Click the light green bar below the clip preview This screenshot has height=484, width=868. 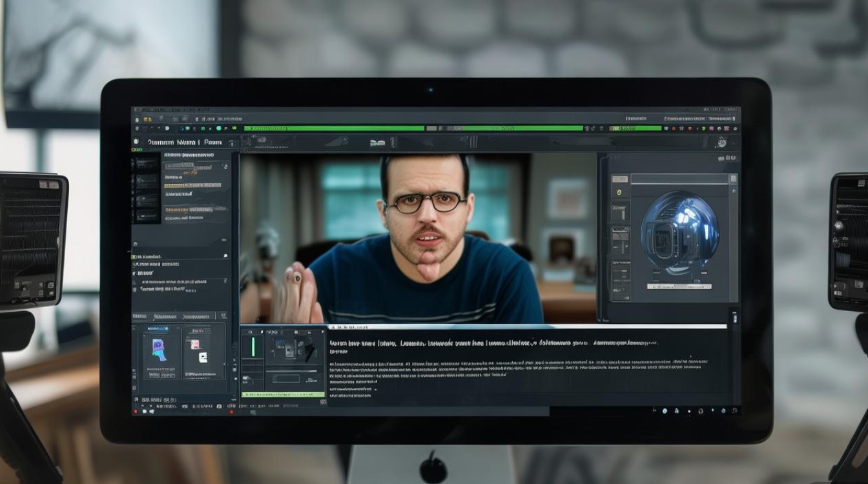click(x=282, y=394)
